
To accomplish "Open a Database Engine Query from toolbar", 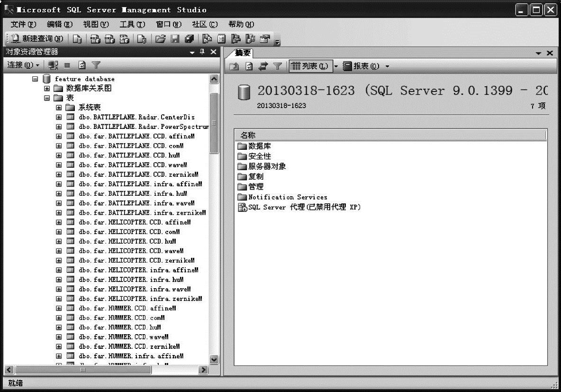I will [x=77, y=39].
